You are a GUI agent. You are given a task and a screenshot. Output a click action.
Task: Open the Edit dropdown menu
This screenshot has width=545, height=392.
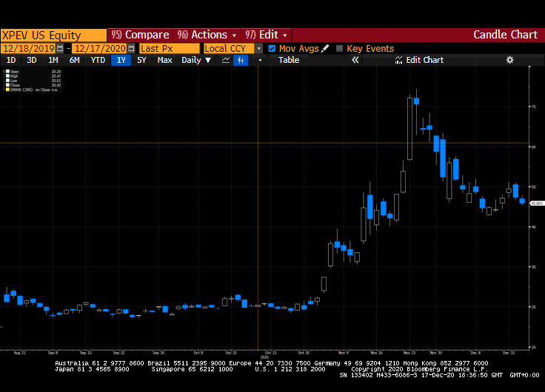click(267, 35)
